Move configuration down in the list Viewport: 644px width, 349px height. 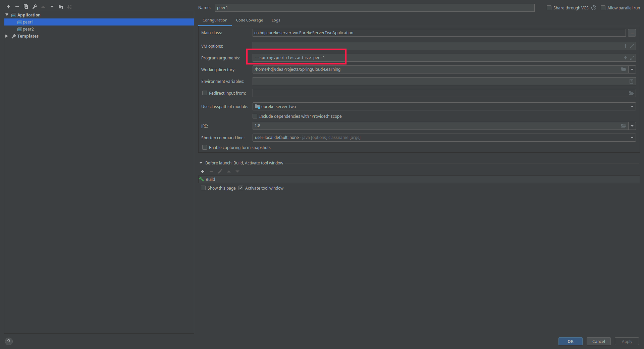tap(52, 7)
